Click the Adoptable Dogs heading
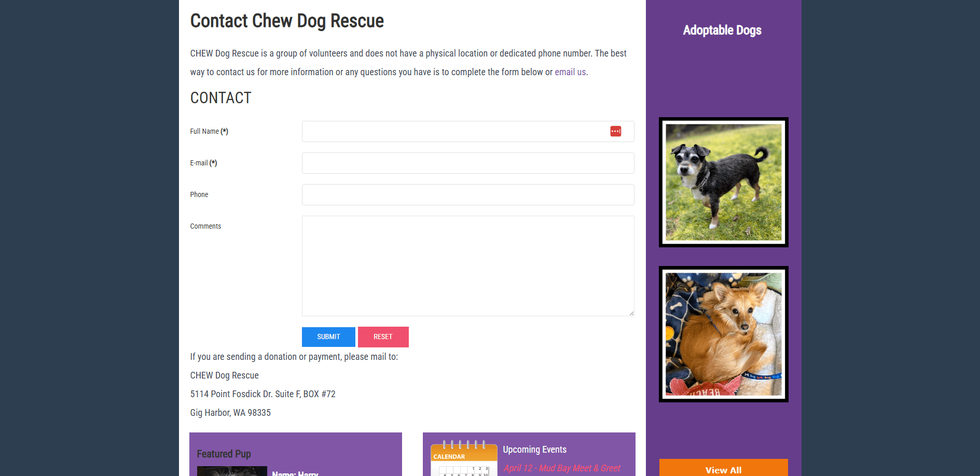This screenshot has width=980, height=476. 722,30
